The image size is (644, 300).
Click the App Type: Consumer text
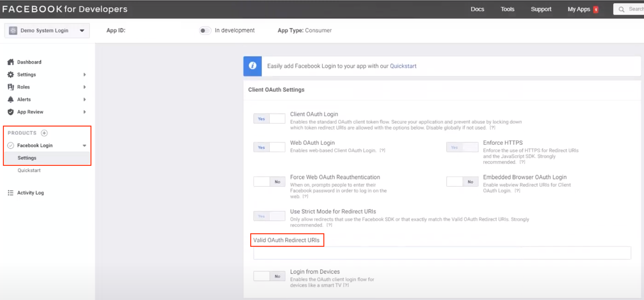304,30
